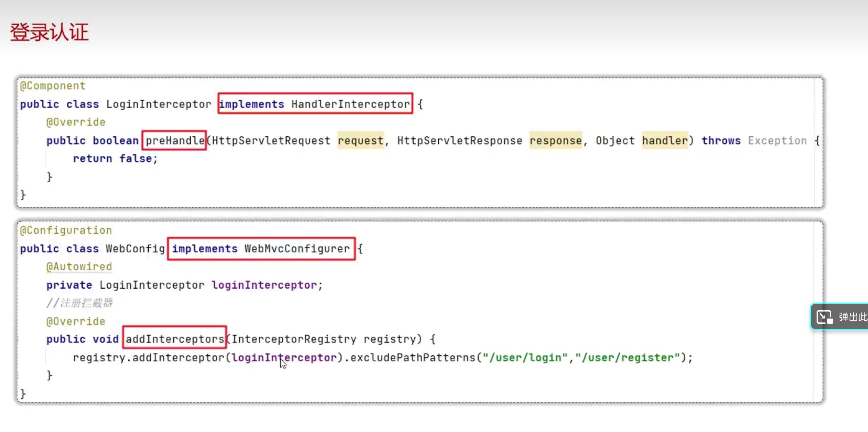This screenshot has width=868, height=432.
Task: Click the pop-out picture-in-picture icon
Action: point(825,317)
